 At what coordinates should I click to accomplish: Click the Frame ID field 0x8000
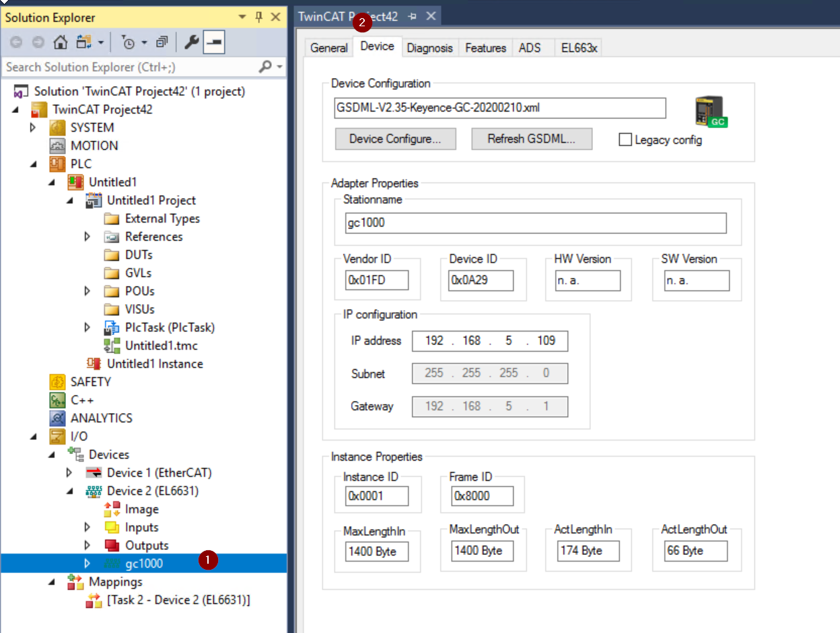tap(482, 496)
